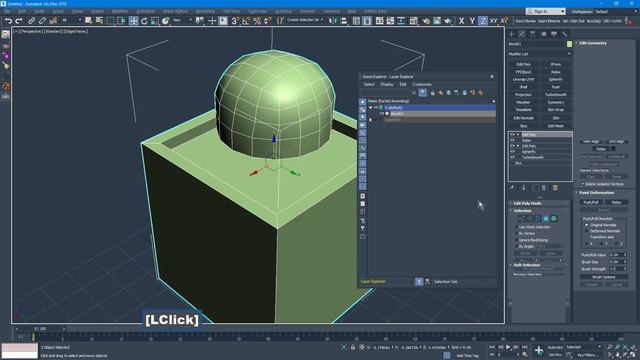Enable Ignore Backfacing checkbox
Image resolution: width=640 pixels, height=360 pixels.
[x=516, y=240]
